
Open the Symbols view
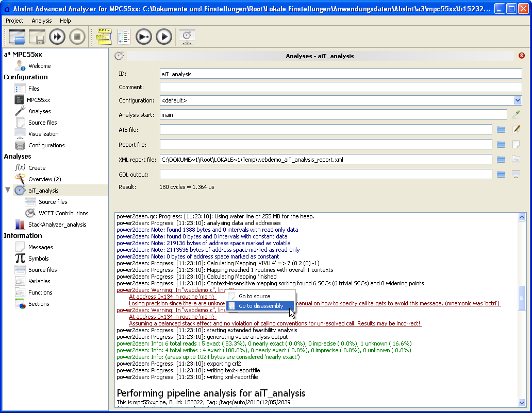tap(38, 258)
